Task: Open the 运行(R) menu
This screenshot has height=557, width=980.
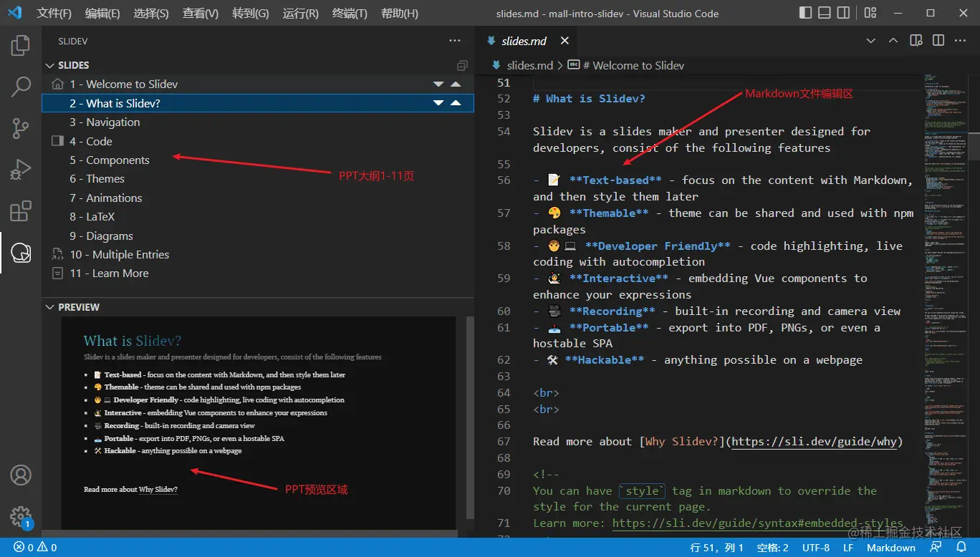Action: point(301,13)
